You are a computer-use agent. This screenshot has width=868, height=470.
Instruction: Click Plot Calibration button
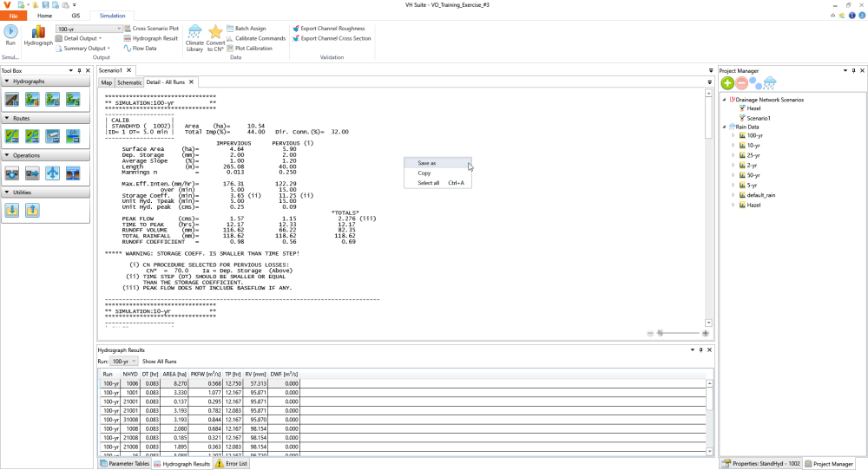[x=249, y=48]
